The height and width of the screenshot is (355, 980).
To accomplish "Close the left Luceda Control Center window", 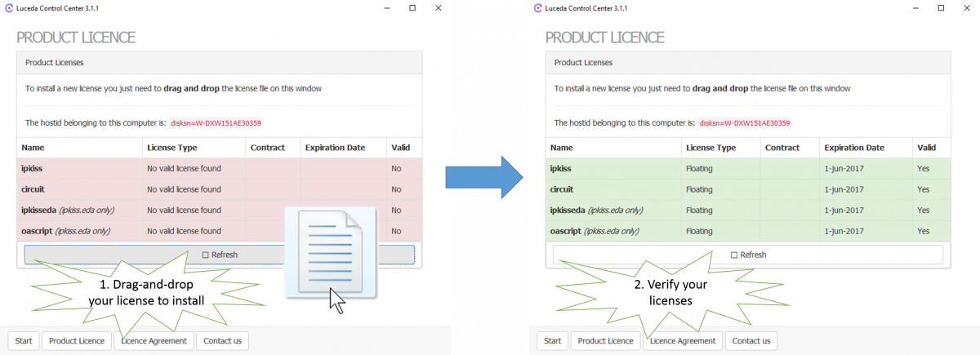I will pyautogui.click(x=439, y=8).
